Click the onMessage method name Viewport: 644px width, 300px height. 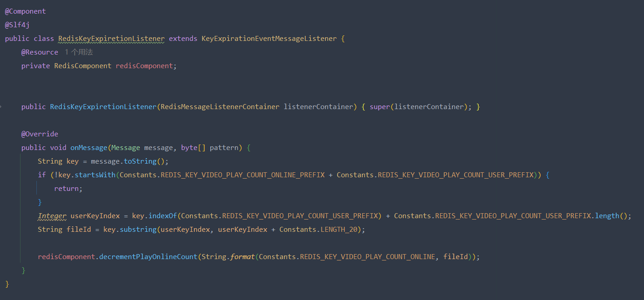click(x=89, y=148)
